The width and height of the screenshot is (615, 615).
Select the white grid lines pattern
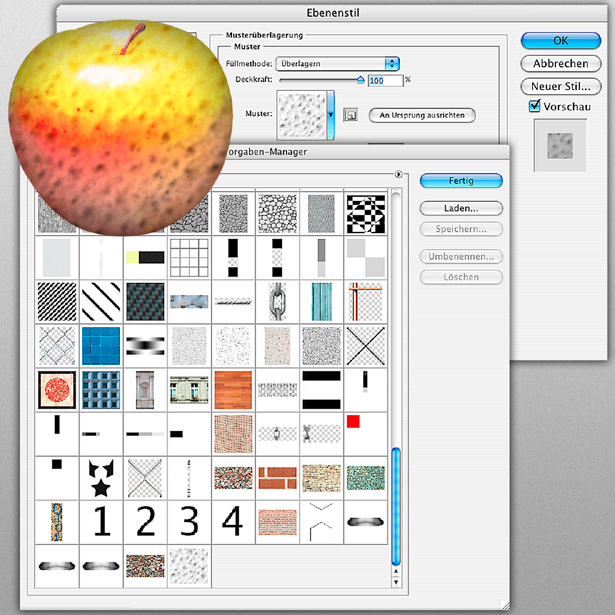[189, 258]
